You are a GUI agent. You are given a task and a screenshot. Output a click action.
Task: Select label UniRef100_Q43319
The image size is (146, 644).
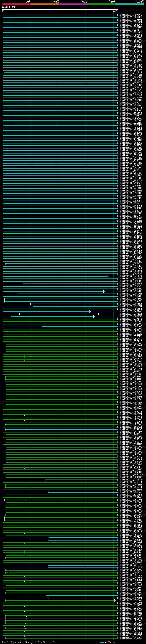pyautogui.click(x=131, y=52)
